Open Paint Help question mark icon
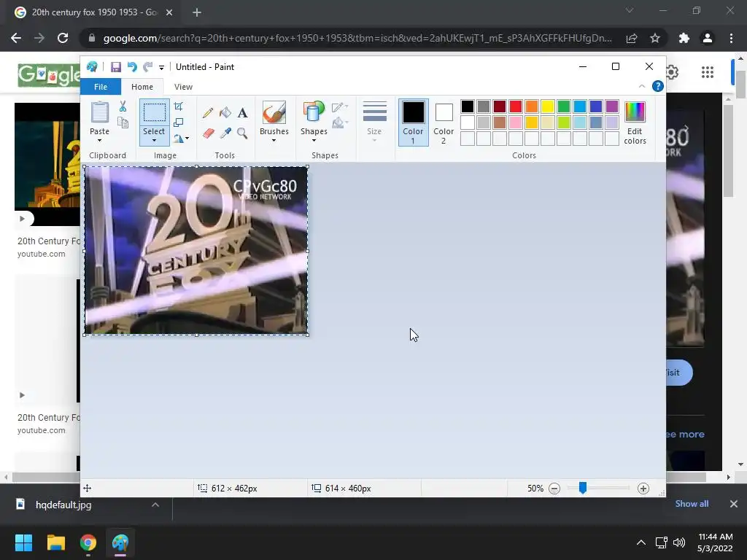 [x=658, y=86]
